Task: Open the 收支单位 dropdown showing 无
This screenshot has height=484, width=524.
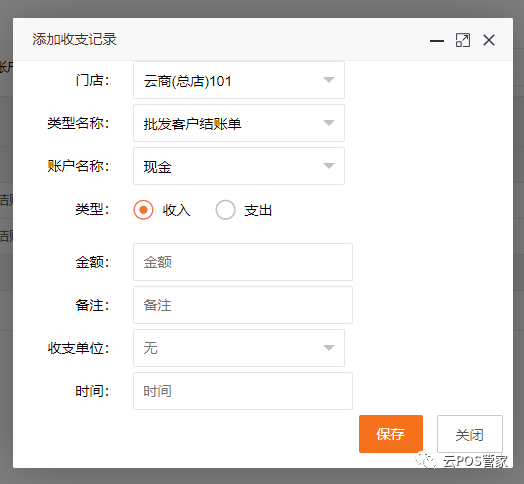Action: pos(239,348)
